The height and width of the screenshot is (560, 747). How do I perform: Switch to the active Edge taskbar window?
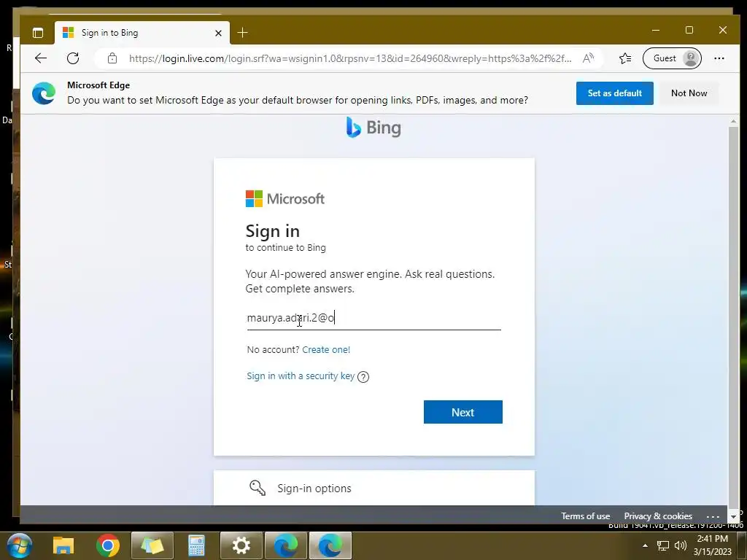[x=330, y=545]
